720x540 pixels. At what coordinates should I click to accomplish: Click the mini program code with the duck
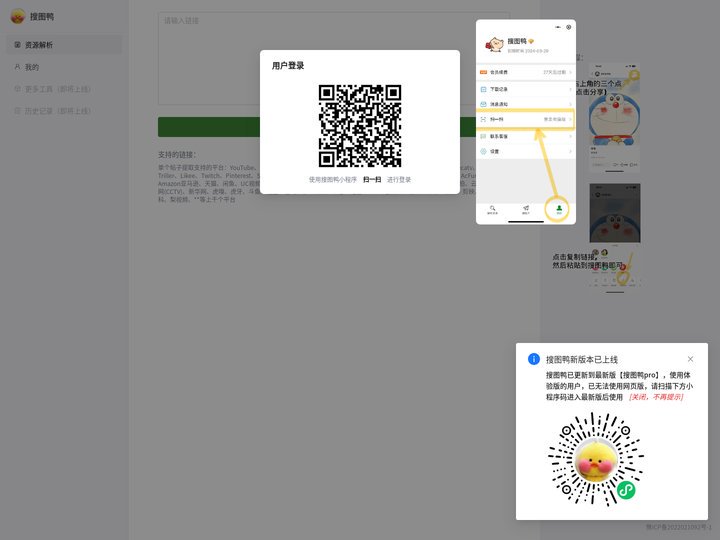tap(596, 460)
